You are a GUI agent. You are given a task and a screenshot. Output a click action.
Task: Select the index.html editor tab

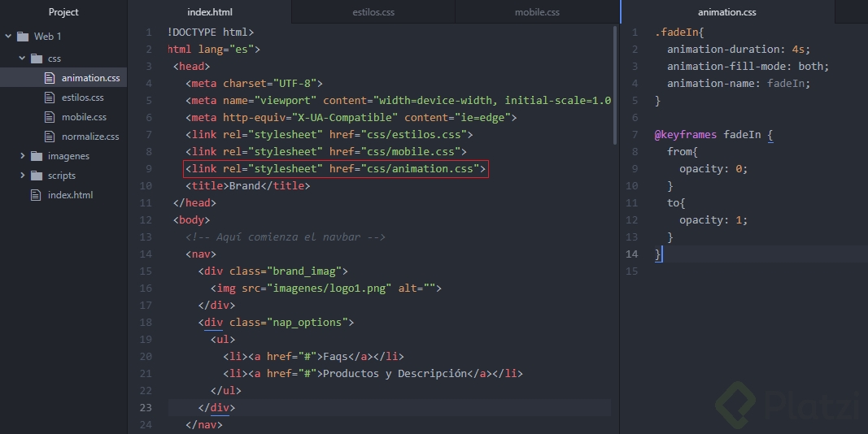coord(210,12)
